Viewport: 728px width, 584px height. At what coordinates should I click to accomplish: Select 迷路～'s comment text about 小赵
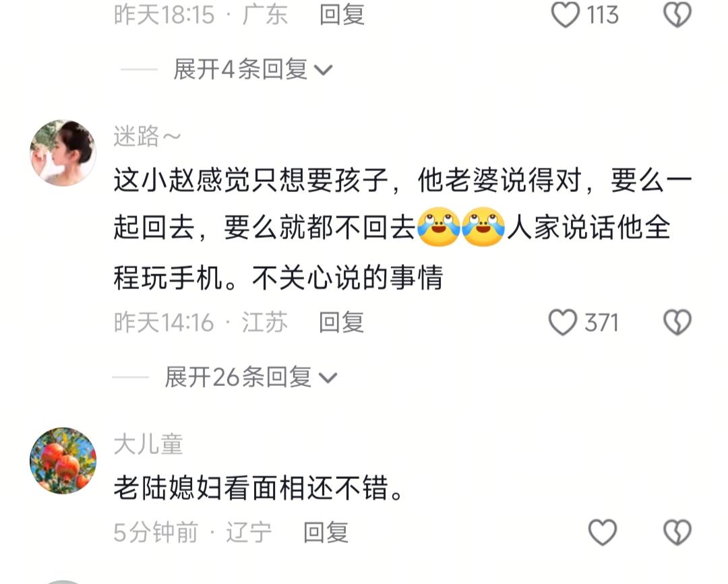(x=403, y=229)
